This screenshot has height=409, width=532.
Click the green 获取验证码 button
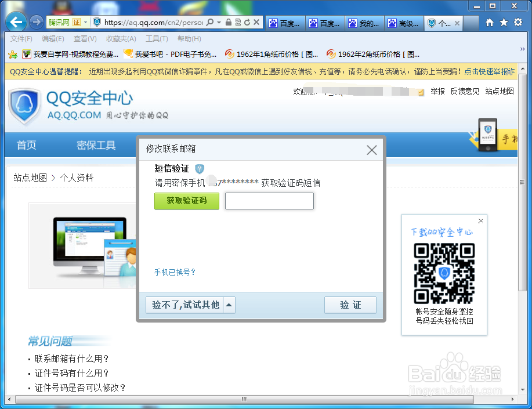tap(187, 201)
